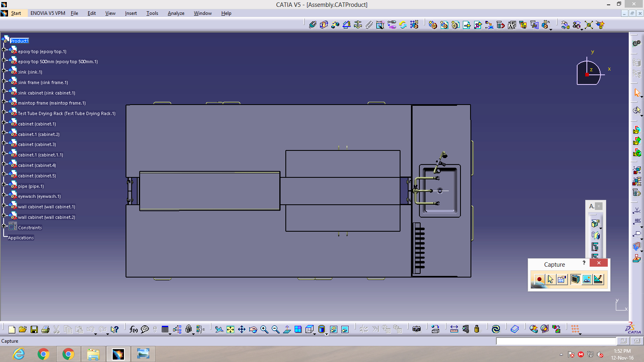Screen dimensions: 644x362
Task: Expand the wall cabinet.2 tree node
Action: coord(4,216)
